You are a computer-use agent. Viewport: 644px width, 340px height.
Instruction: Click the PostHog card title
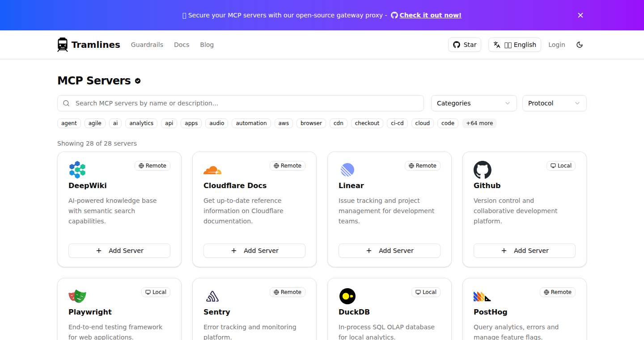[491, 312]
